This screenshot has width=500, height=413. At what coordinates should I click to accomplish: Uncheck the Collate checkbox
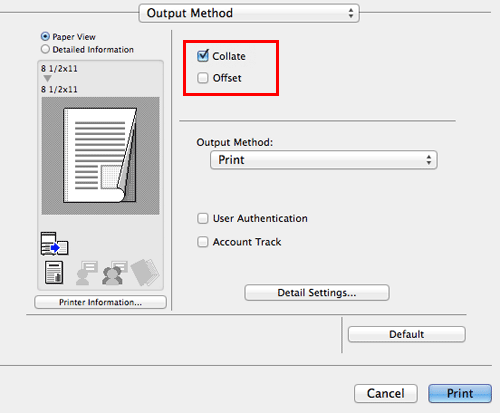[202, 56]
